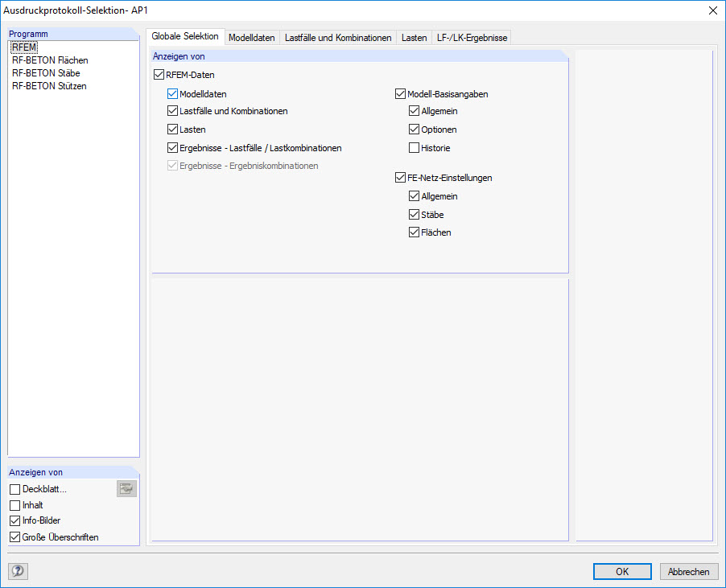The image size is (726, 588).
Task: Toggle the RFEM-Daten checkbox
Action: point(159,75)
